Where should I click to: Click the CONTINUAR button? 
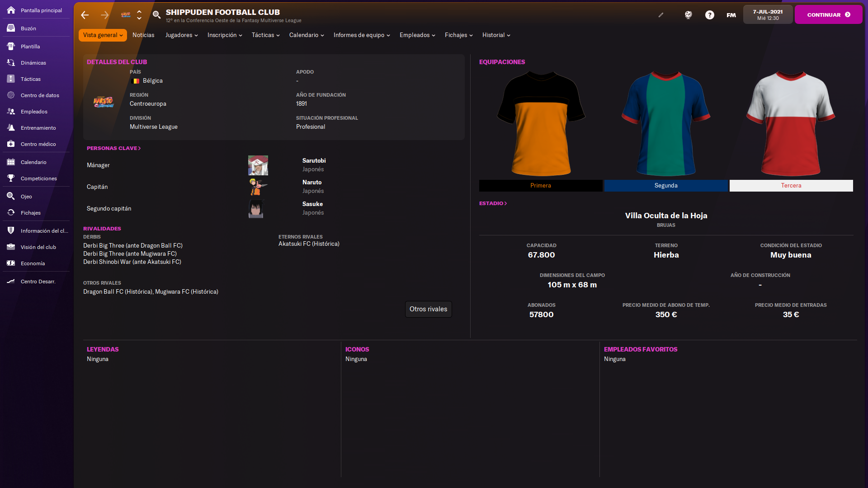(828, 15)
